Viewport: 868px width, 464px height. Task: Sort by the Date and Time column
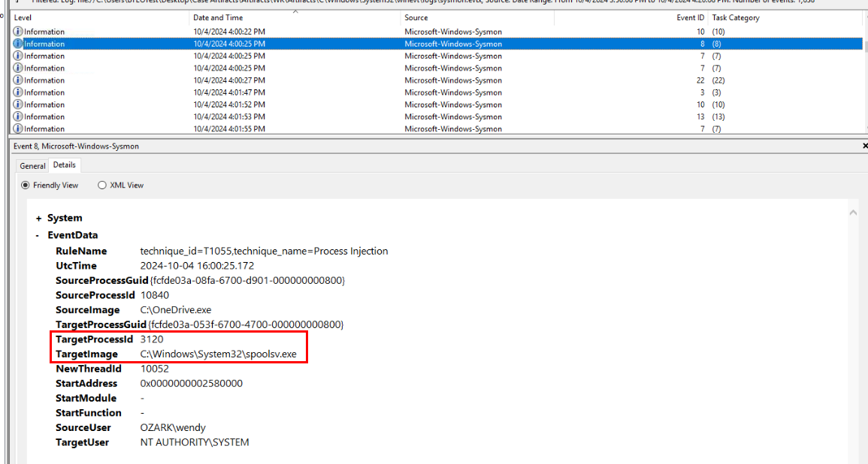218,17
